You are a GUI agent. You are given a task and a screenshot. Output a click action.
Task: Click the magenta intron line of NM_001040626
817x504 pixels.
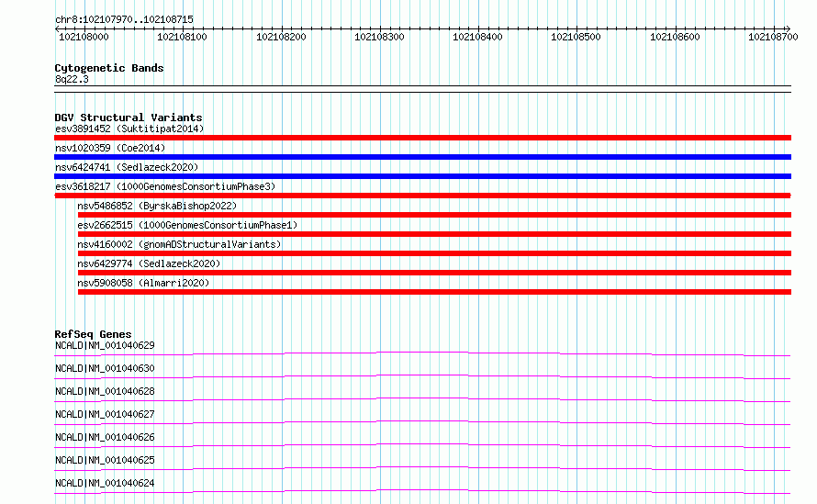point(422,444)
